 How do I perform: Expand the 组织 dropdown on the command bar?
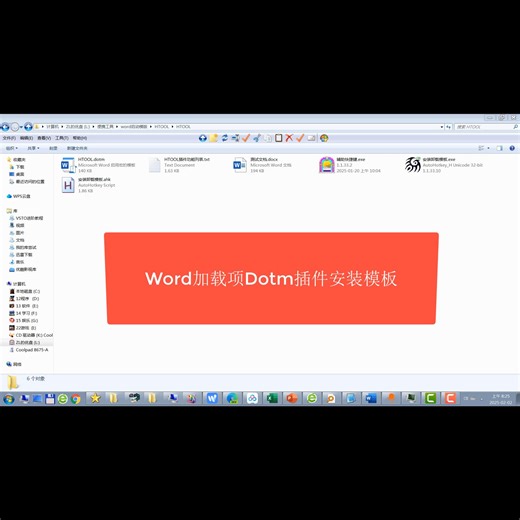click(x=12, y=148)
